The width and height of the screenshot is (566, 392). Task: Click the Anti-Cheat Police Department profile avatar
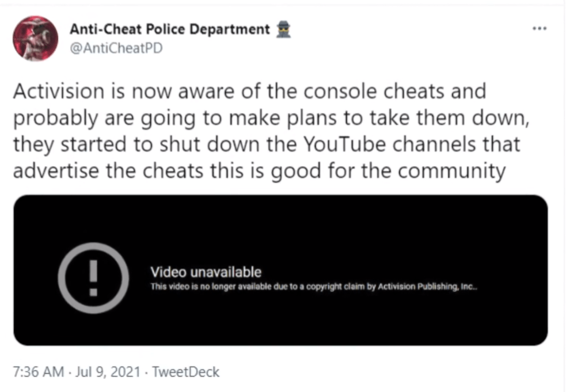[x=36, y=38]
